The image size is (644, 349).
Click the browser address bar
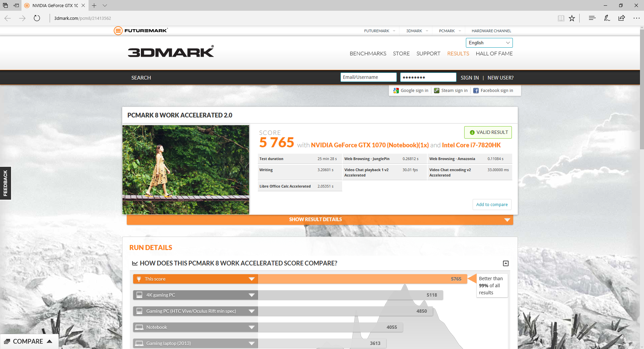(x=302, y=18)
